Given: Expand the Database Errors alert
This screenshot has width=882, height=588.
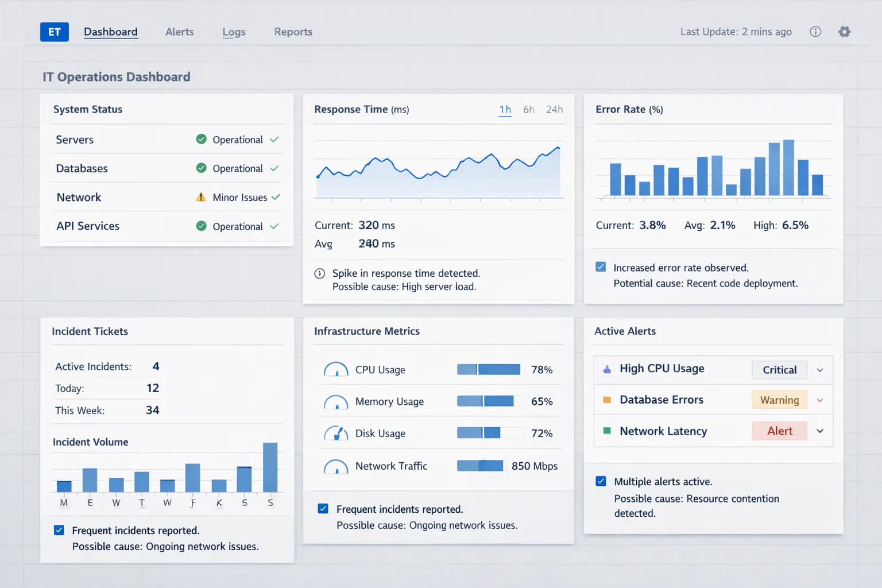Looking at the screenshot, I should pos(821,400).
